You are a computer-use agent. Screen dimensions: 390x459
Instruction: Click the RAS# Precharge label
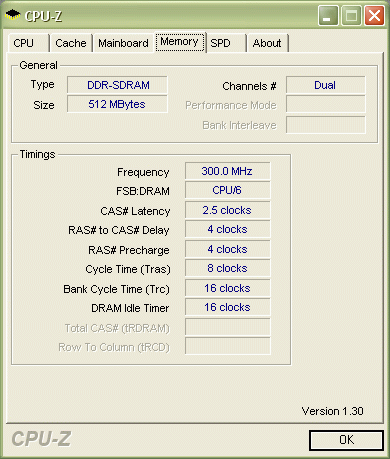point(129,250)
